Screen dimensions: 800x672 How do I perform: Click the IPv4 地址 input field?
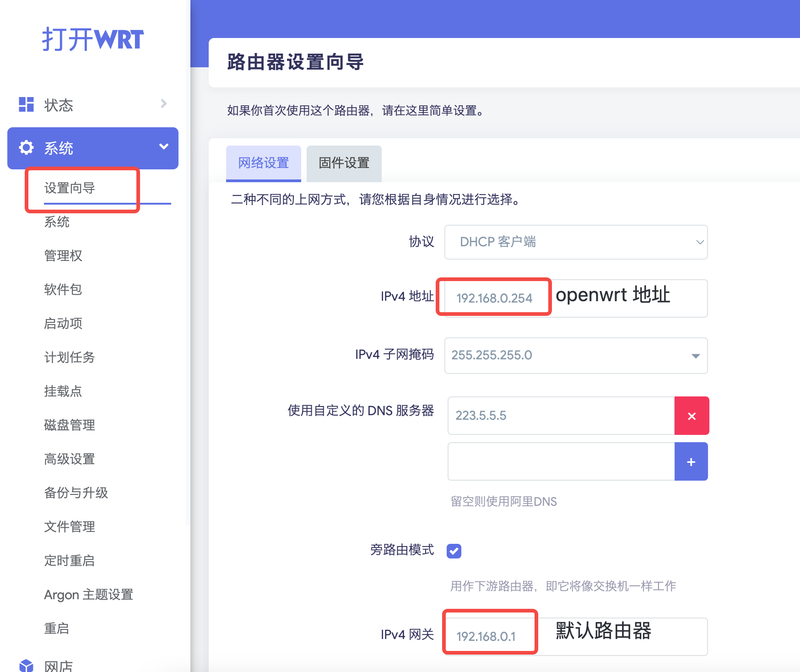click(x=576, y=298)
